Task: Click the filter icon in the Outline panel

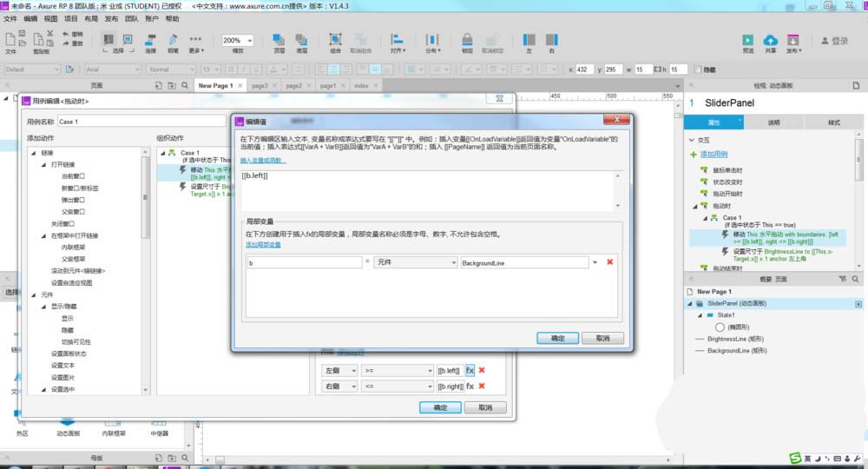Action: (x=843, y=279)
